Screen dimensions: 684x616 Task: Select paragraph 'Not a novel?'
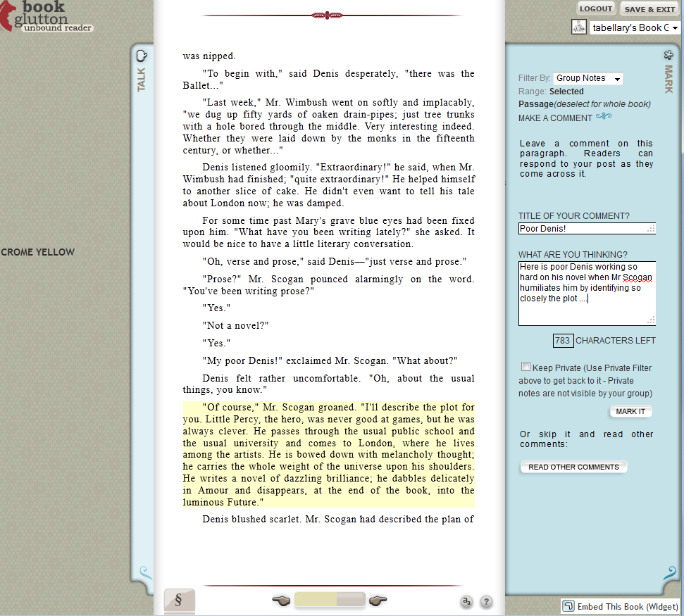[235, 325]
